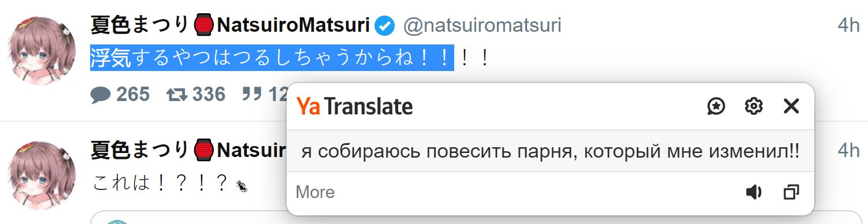The height and width of the screenshot is (224, 868).
Task: Click the first tweet's display name
Action: [x=230, y=26]
